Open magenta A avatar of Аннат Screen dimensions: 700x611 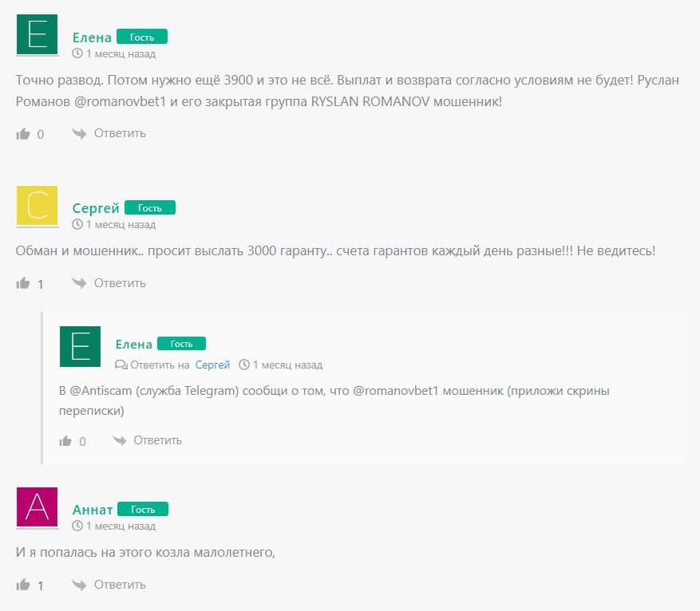[37, 507]
